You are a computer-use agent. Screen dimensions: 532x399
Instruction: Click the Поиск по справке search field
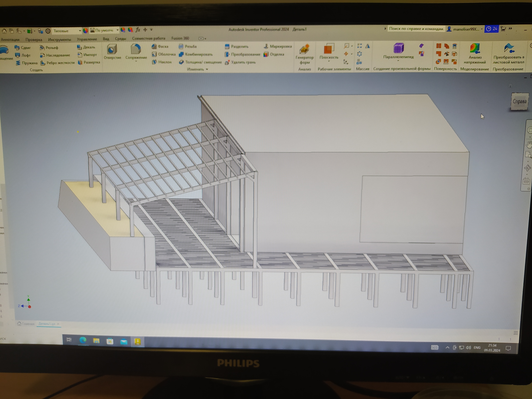(x=416, y=29)
